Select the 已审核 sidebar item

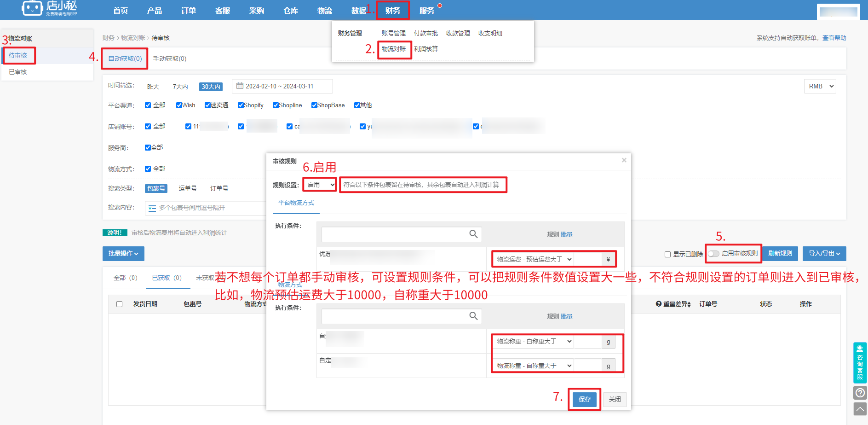18,72
